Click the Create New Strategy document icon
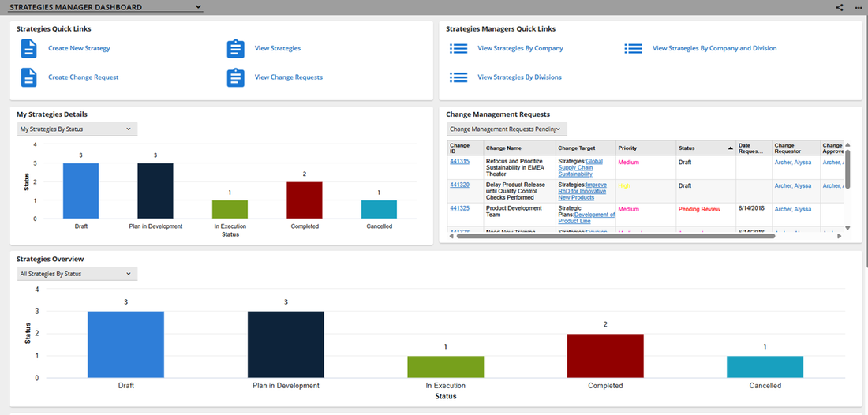This screenshot has width=868, height=415. pyautogui.click(x=28, y=49)
